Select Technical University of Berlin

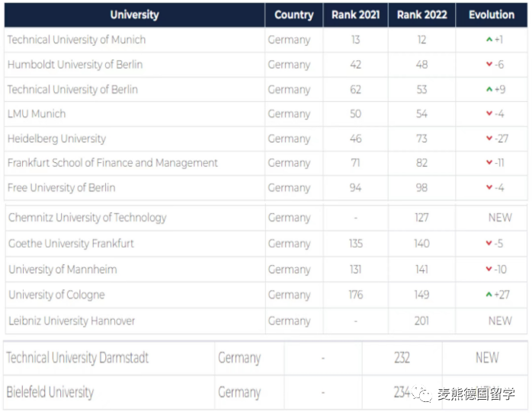click(x=72, y=90)
